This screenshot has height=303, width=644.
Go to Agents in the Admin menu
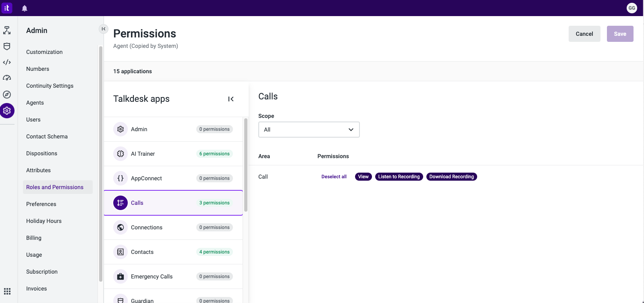(35, 103)
